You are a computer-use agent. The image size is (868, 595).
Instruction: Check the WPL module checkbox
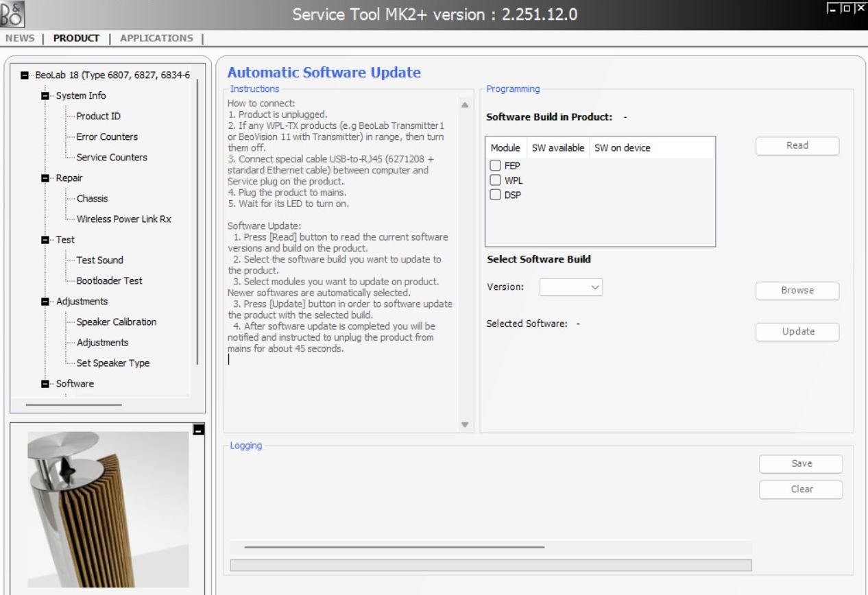[x=495, y=180]
